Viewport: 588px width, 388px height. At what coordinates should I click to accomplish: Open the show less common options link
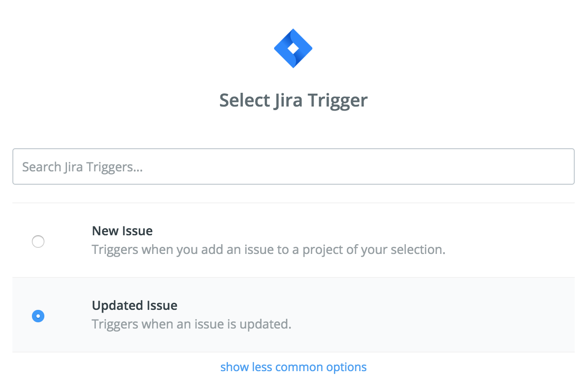tap(294, 367)
